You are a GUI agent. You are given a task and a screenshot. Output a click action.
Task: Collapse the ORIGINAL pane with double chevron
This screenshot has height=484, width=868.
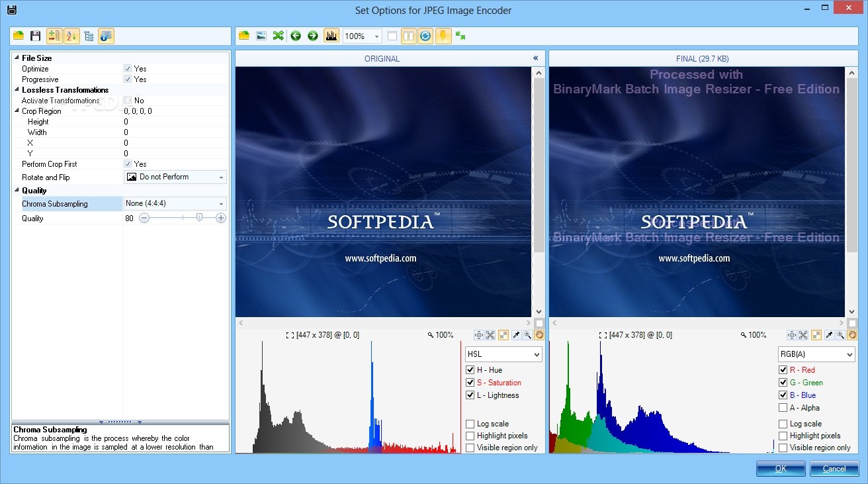[535, 58]
